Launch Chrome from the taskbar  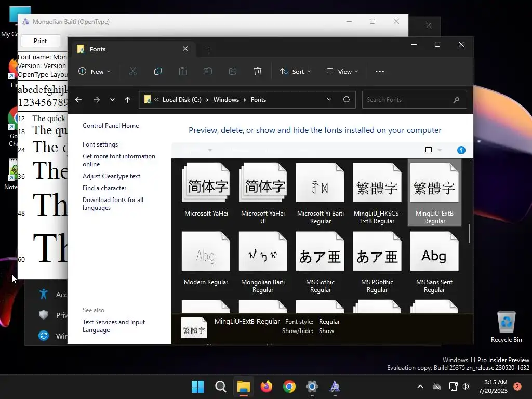coord(289,387)
